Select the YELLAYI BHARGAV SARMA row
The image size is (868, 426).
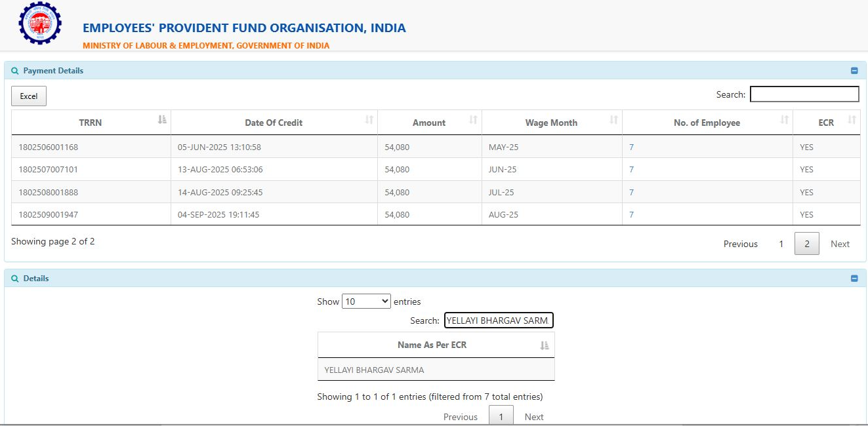coord(374,370)
